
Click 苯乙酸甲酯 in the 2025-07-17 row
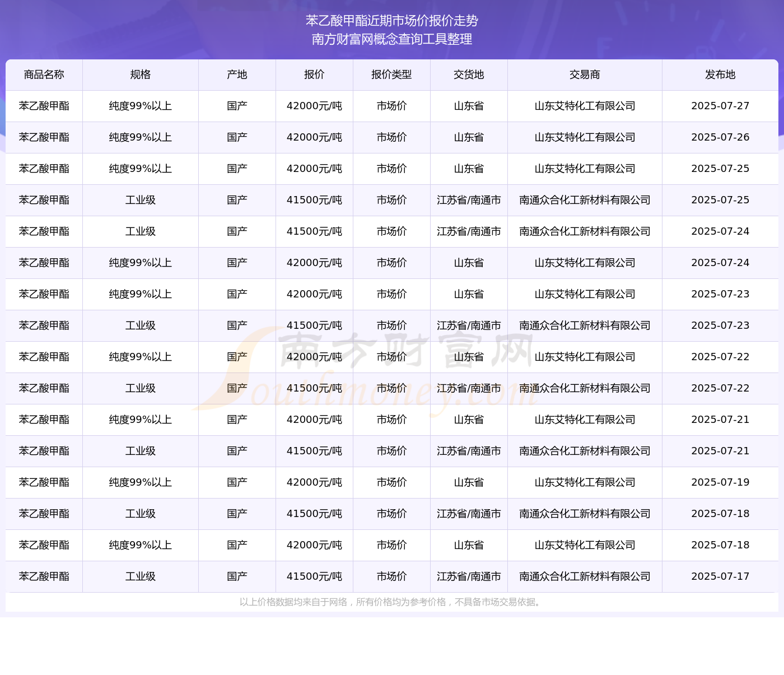[x=44, y=576]
